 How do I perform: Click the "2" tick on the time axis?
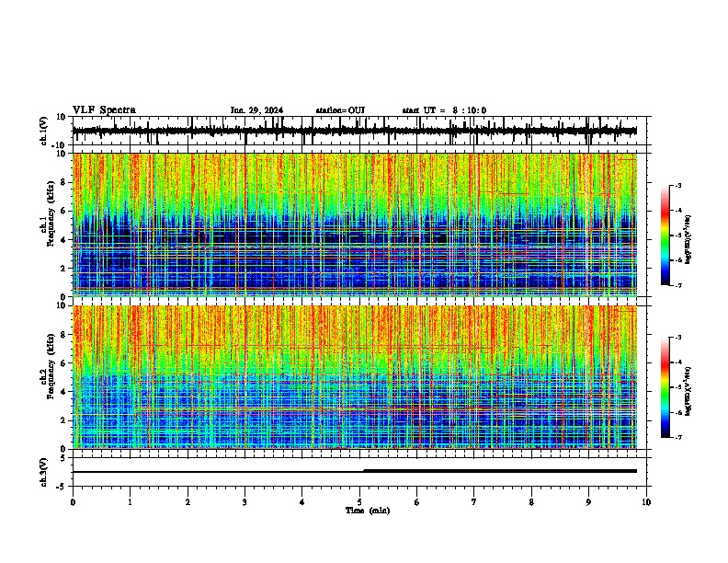(188, 502)
